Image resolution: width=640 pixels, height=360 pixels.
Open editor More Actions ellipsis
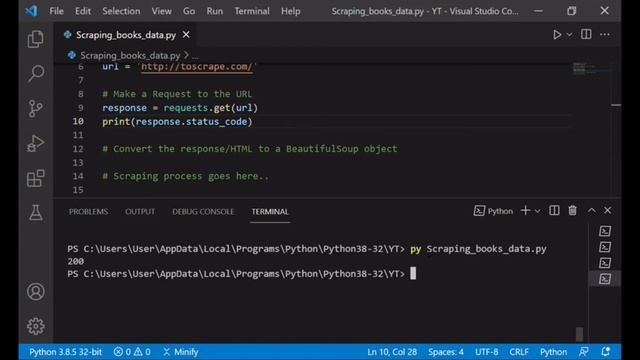(605, 35)
